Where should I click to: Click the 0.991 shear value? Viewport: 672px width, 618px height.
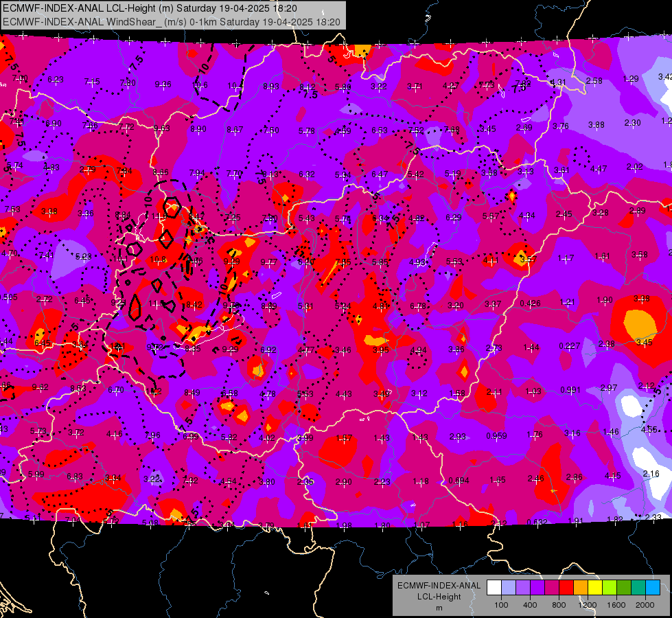(570, 390)
